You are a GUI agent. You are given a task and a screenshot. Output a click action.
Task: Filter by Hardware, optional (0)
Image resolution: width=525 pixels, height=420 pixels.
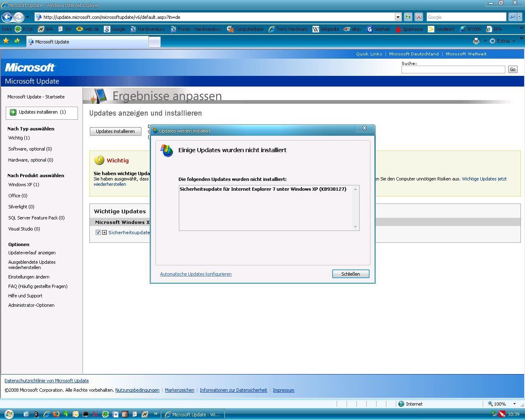pos(31,160)
